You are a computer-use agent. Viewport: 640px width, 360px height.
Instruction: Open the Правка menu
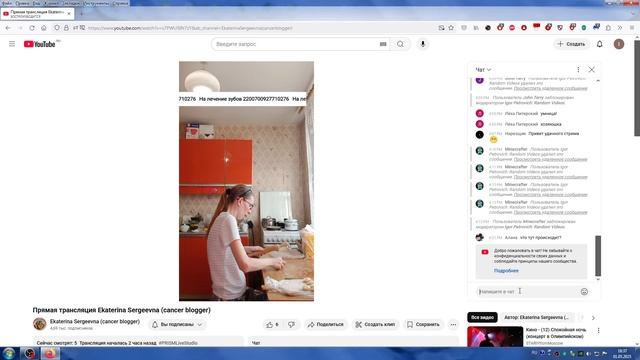[22, 3]
